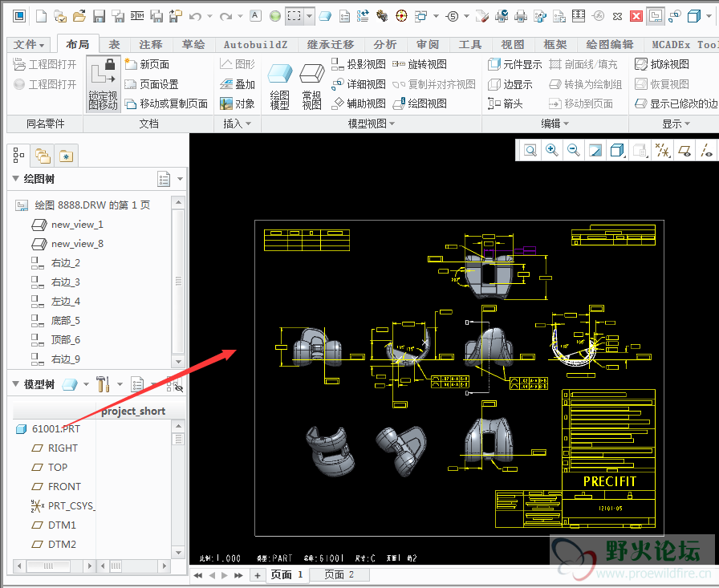Click Erase View (拭除视图)
Screen dimensions: 719x588
(662, 64)
